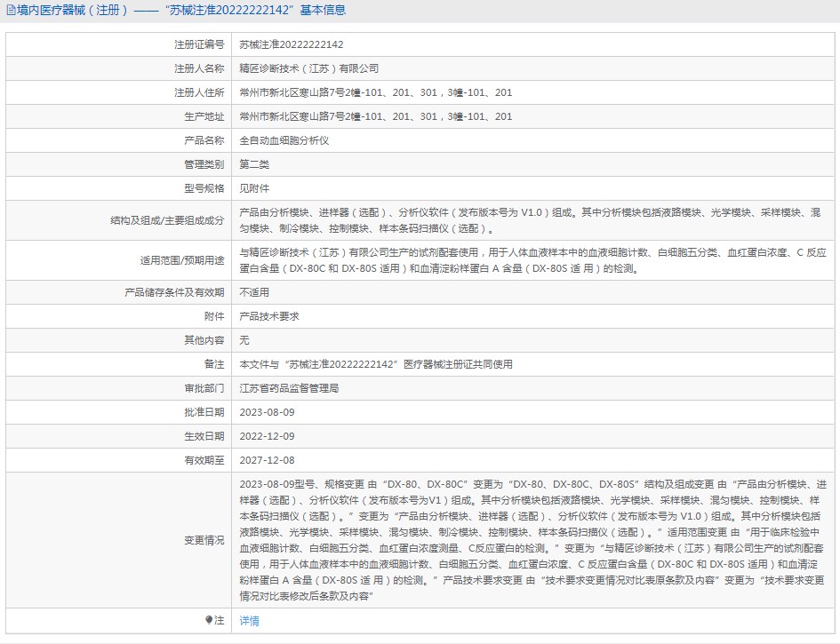840x644 pixels.
Task: Select the 附件 row label
Action: [x=214, y=316]
